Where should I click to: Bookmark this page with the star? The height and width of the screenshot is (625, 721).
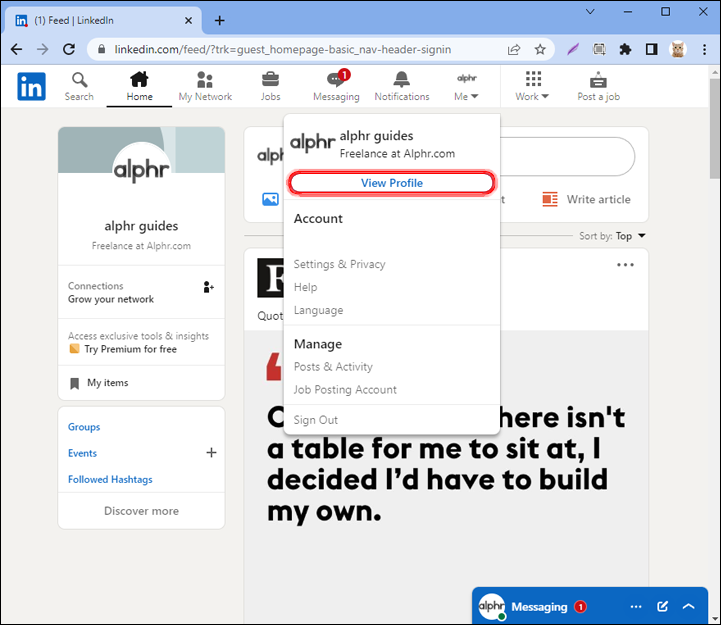click(540, 49)
